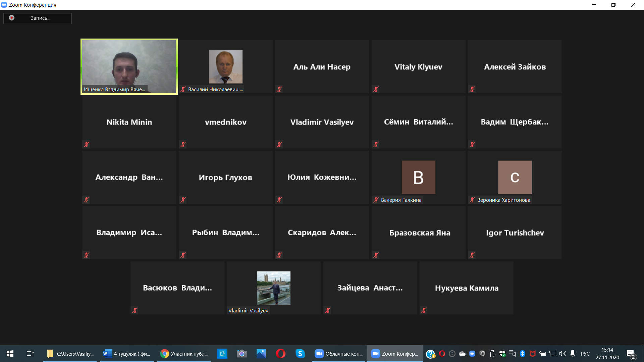
Task: Click the Запись recording indicator
Action: (37, 18)
